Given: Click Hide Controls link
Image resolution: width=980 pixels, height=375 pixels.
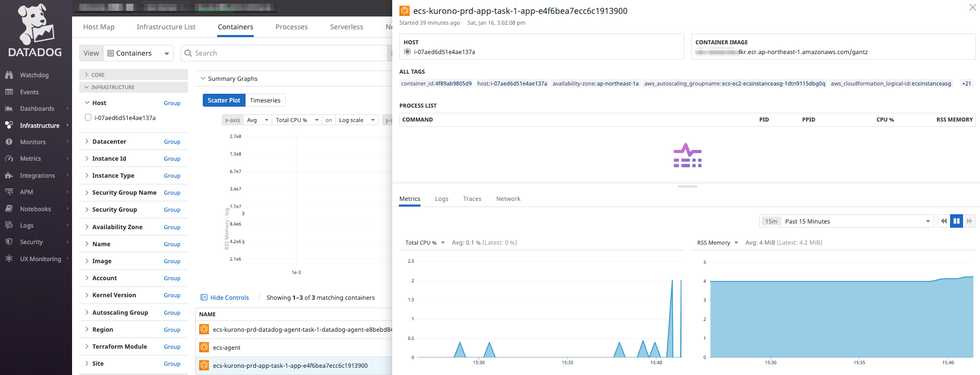Looking at the screenshot, I should coord(230,298).
